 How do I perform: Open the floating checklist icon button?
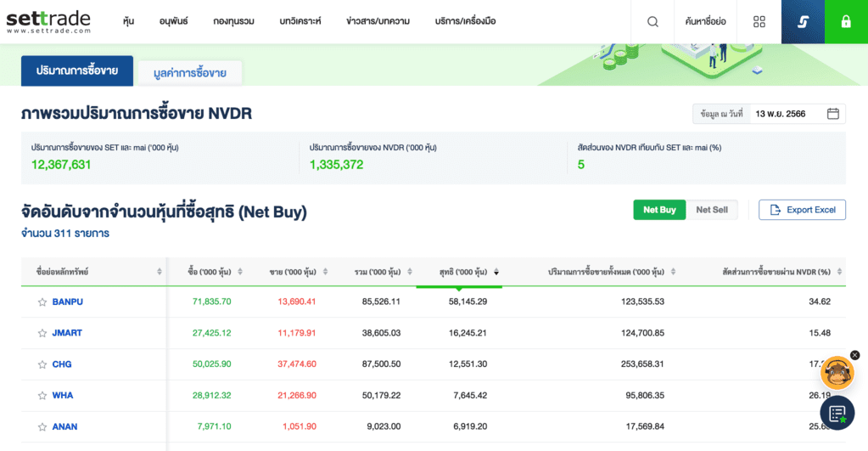(x=837, y=414)
